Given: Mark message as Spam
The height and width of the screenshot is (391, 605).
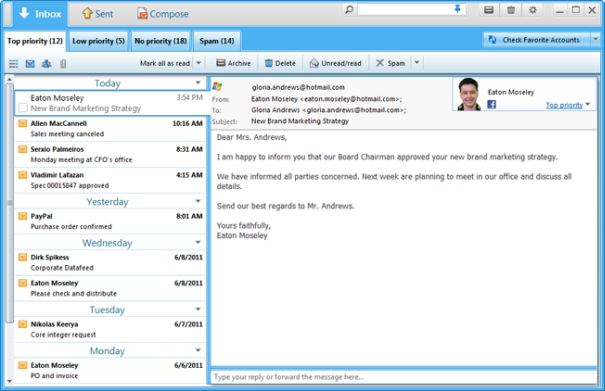Looking at the screenshot, I should [390, 63].
